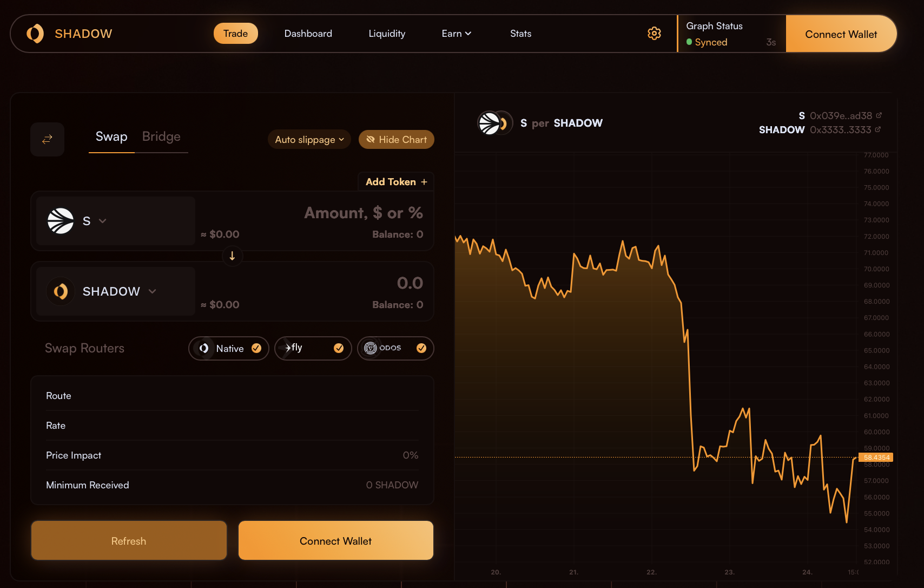Click the Refresh button
The width and height of the screenshot is (924, 588).
point(129,540)
